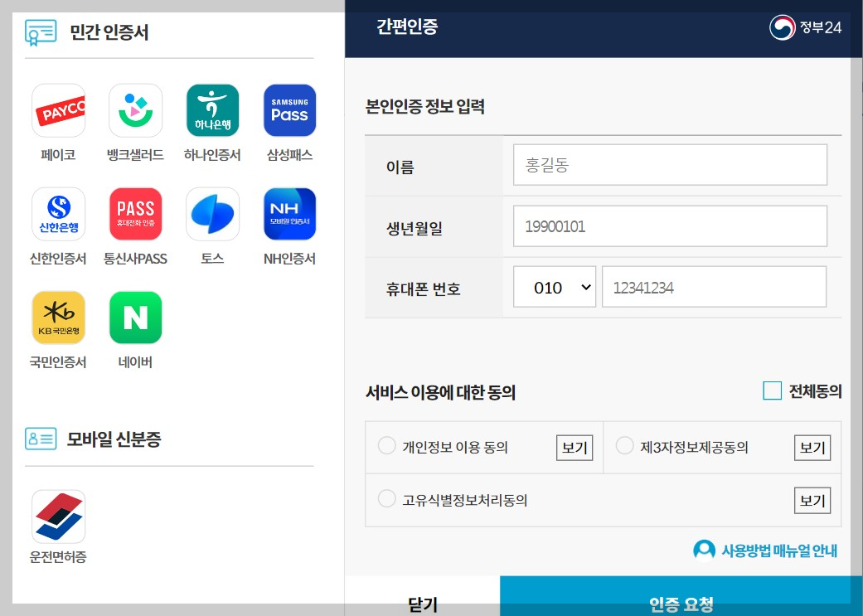Screen dimensions: 863x616
Task: Click 보기 next to 고유식별정보처리동의
Action: pyautogui.click(x=812, y=501)
